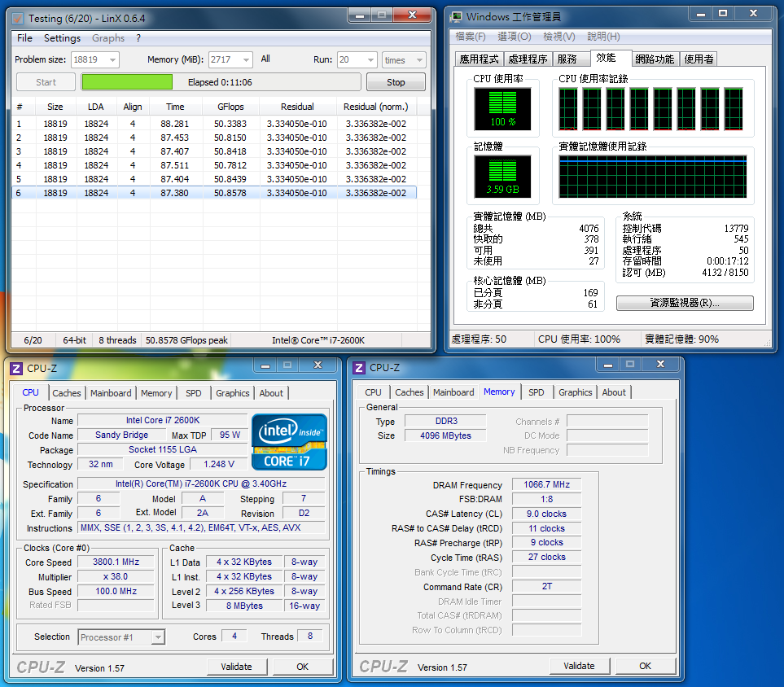Click the '50.8578 GFlops peak' status bar entry

tap(186, 340)
